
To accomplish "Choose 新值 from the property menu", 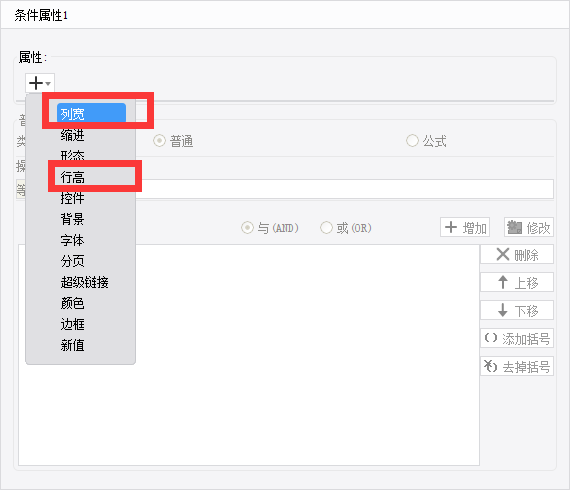I will 72,345.
